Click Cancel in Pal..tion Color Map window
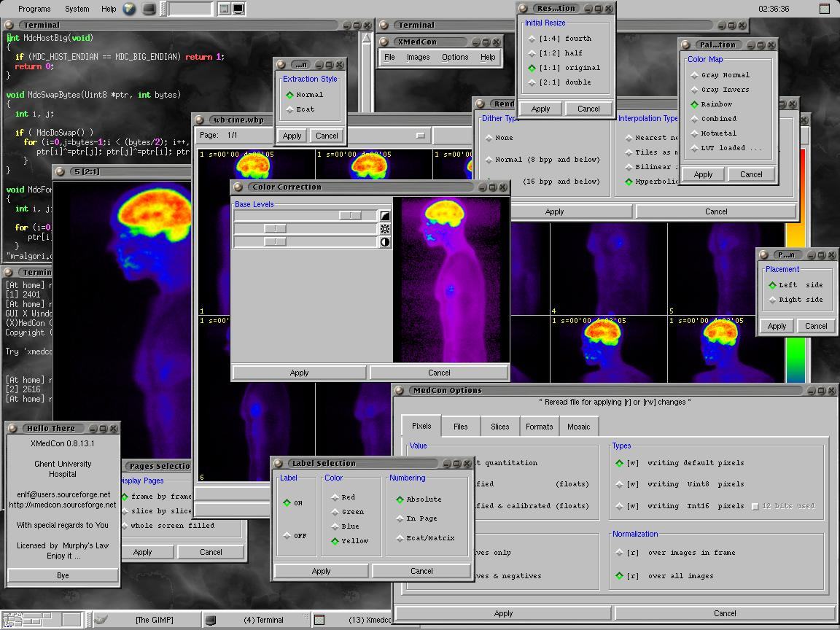 (751, 175)
